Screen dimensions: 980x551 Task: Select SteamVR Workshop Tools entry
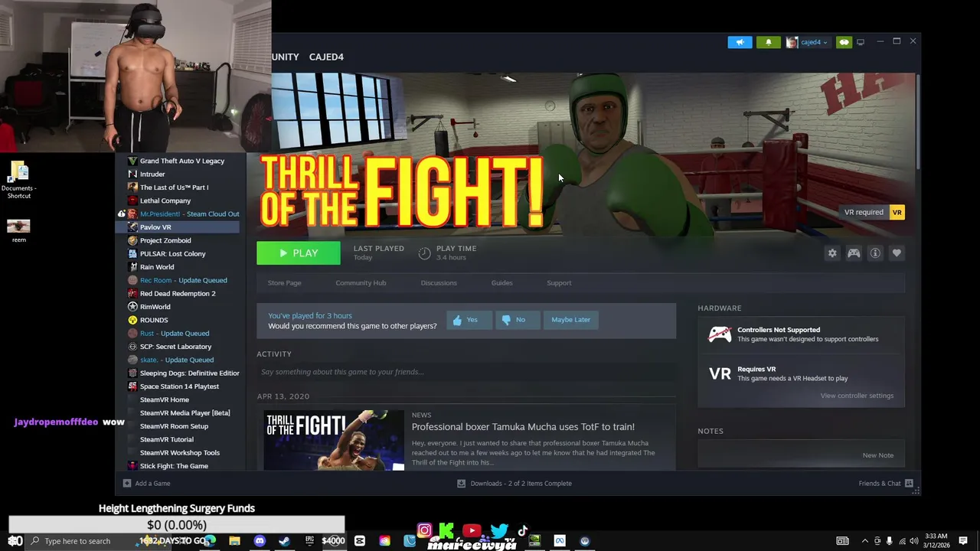pos(180,453)
